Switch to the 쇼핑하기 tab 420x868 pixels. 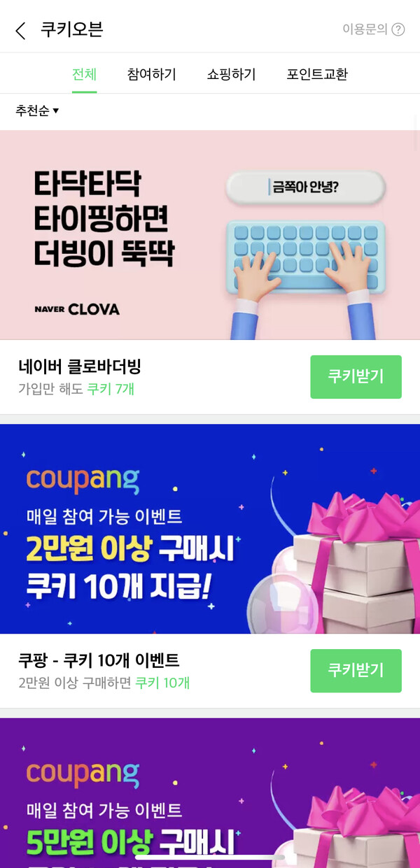[x=231, y=74]
